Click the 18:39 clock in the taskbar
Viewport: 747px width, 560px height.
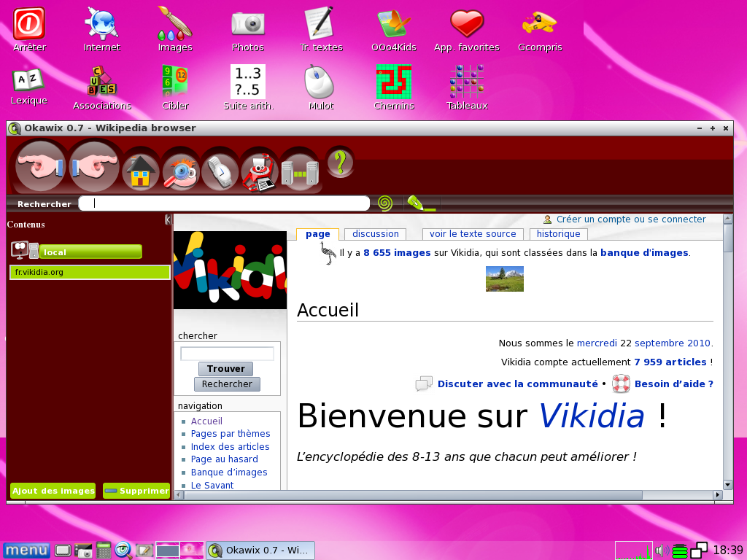click(727, 551)
